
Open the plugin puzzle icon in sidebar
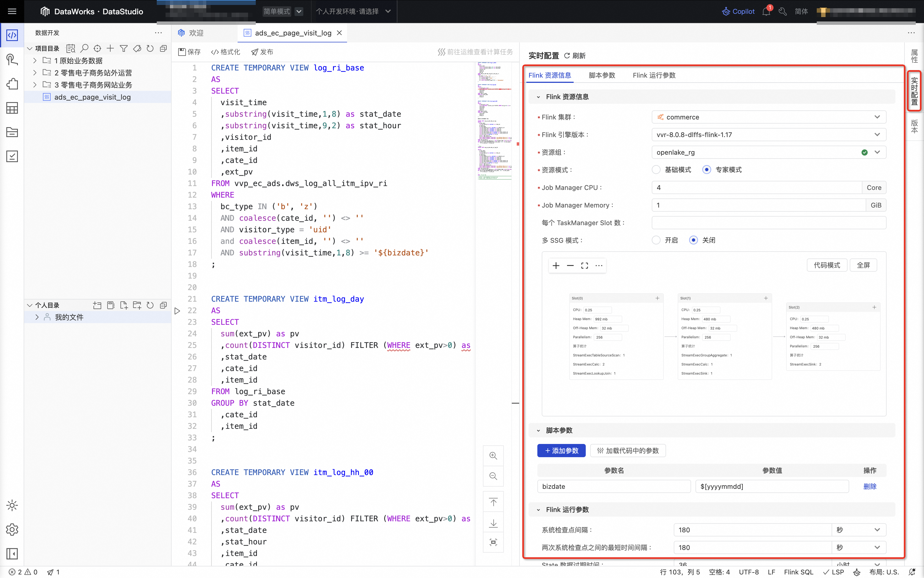(x=12, y=84)
